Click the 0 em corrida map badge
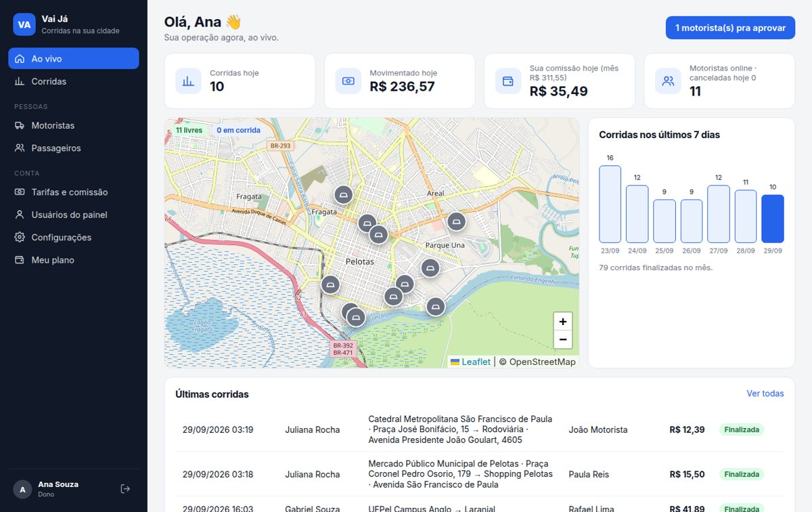This screenshot has width=812, height=512. tap(238, 130)
